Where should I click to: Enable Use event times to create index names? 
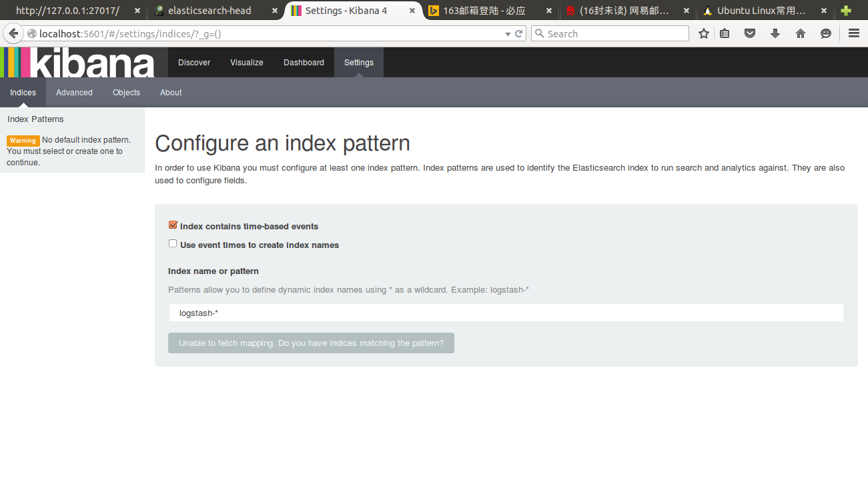click(173, 244)
